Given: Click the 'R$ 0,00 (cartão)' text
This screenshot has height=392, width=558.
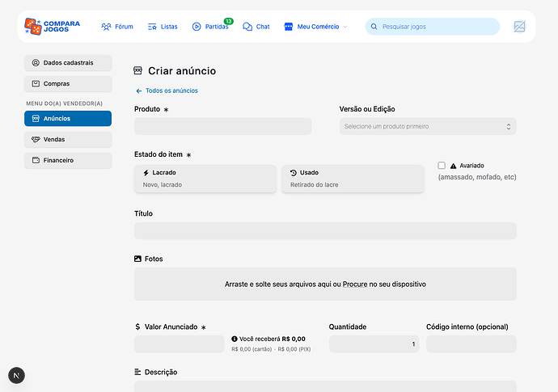Looking at the screenshot, I should [x=252, y=349].
